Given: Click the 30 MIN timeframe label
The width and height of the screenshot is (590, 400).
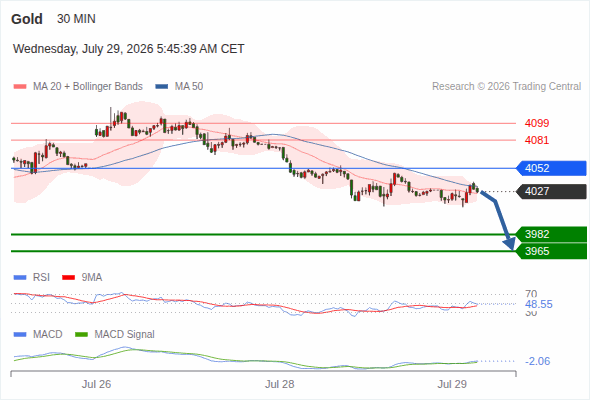Looking at the screenshot, I should [76, 19].
